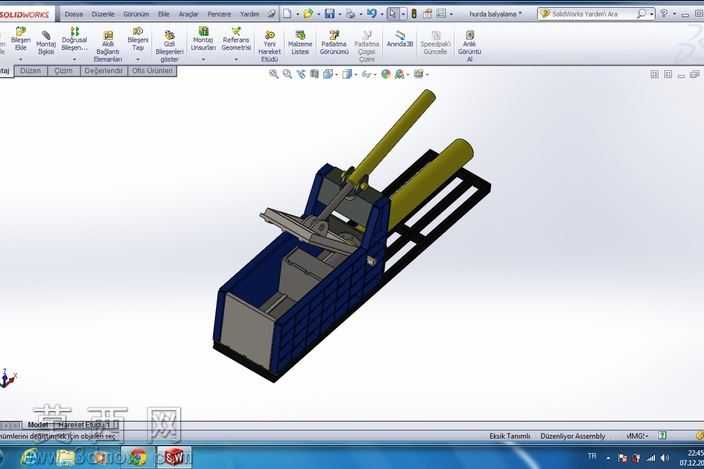Open the Düzenle menu
704x469 pixels.
coord(103,14)
